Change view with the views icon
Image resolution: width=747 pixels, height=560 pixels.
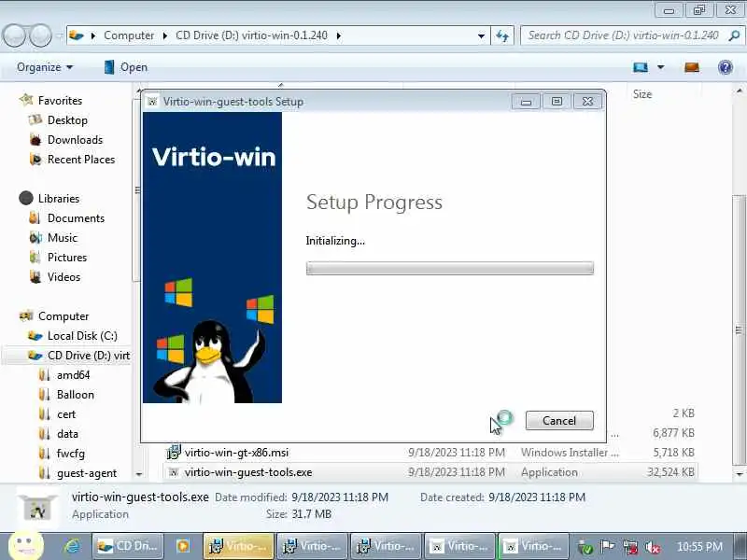tap(641, 67)
